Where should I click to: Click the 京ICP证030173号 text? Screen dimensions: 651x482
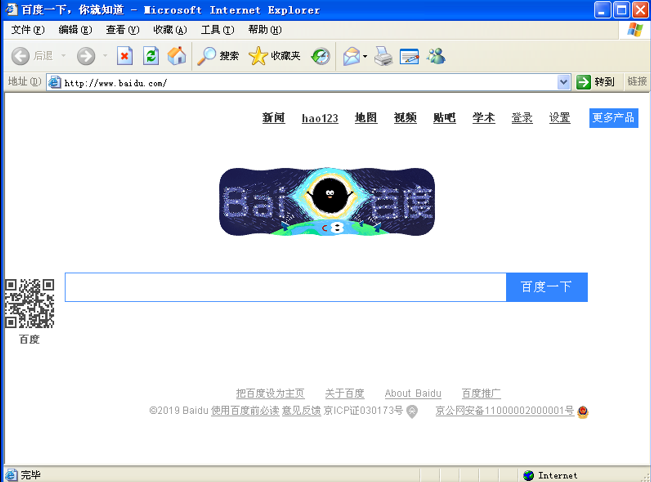click(x=363, y=411)
